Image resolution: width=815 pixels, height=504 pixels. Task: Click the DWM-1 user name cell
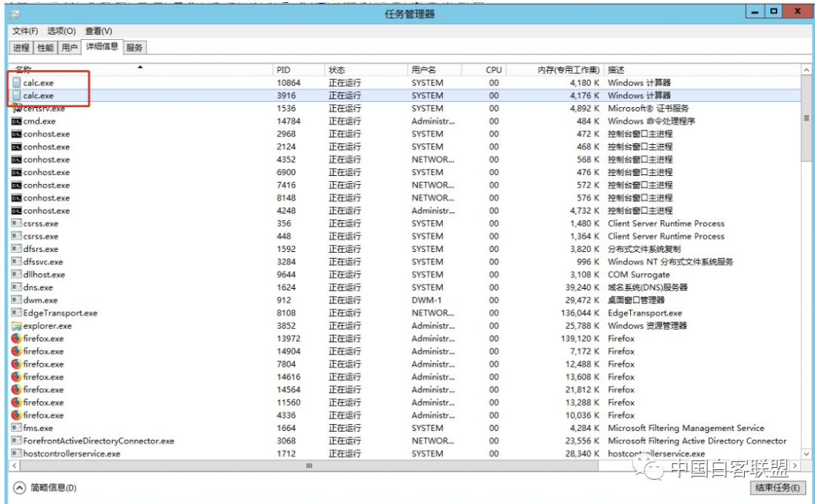tap(426, 300)
